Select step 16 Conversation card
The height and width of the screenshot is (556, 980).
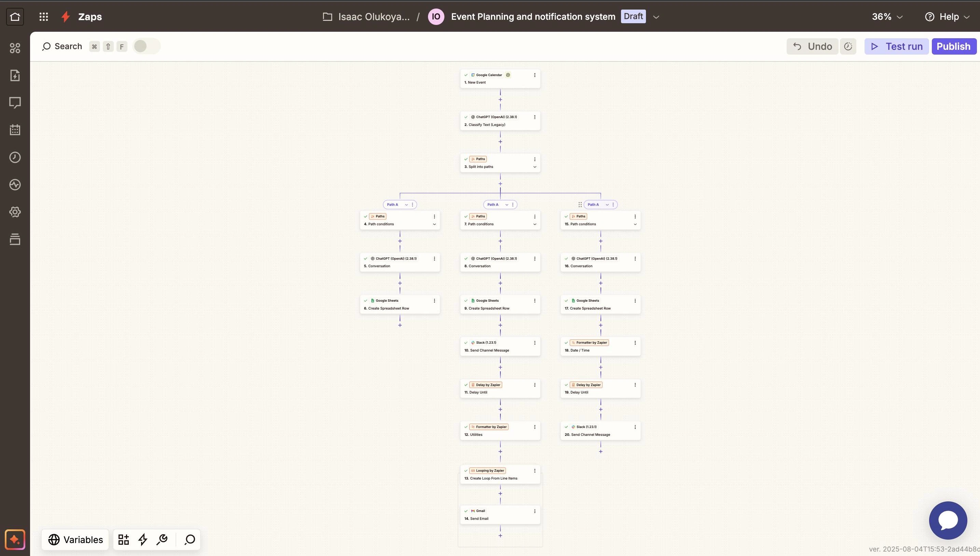click(x=601, y=262)
